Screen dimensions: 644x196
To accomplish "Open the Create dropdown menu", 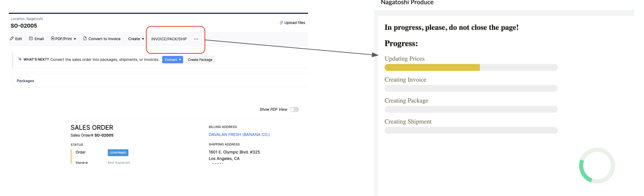I will pyautogui.click(x=136, y=39).
